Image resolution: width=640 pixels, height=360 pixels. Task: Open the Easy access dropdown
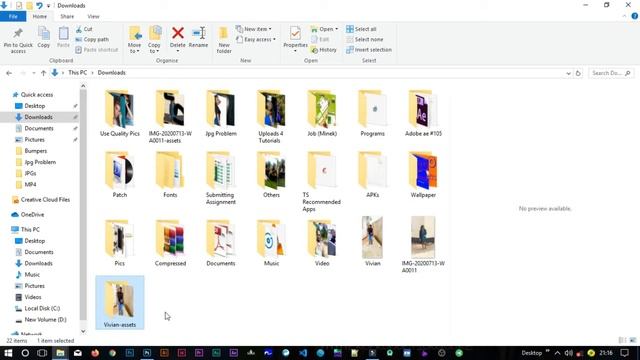click(256, 40)
